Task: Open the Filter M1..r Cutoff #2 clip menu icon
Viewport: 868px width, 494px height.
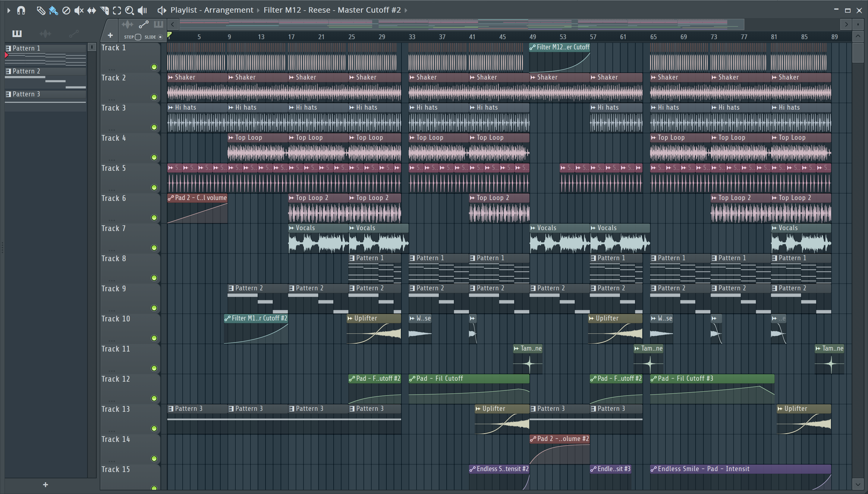Action: point(228,318)
